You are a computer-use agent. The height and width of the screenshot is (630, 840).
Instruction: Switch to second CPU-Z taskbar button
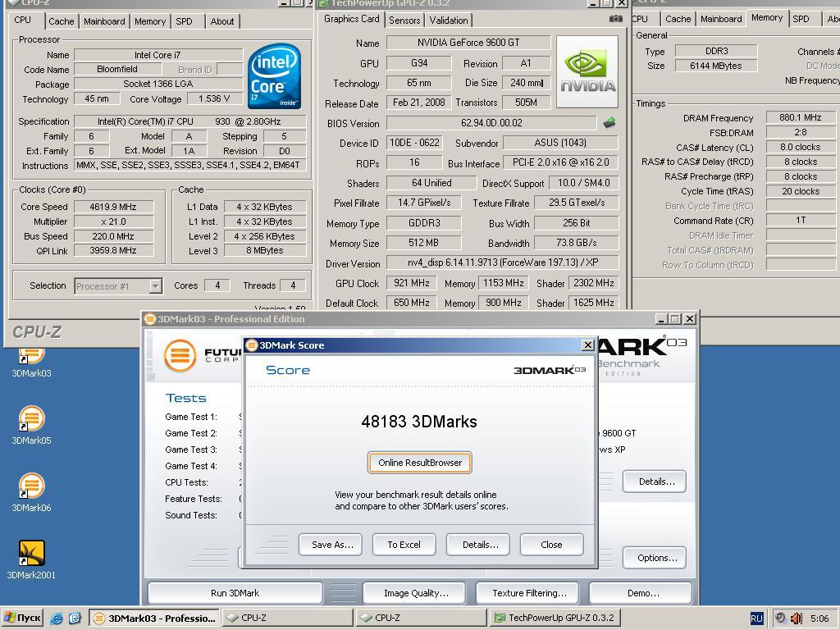(x=421, y=619)
